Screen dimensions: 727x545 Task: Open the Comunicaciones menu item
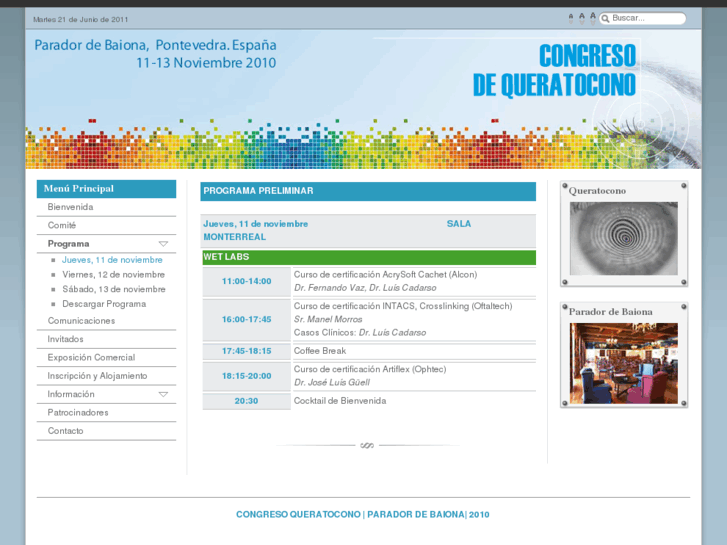pyautogui.click(x=81, y=321)
